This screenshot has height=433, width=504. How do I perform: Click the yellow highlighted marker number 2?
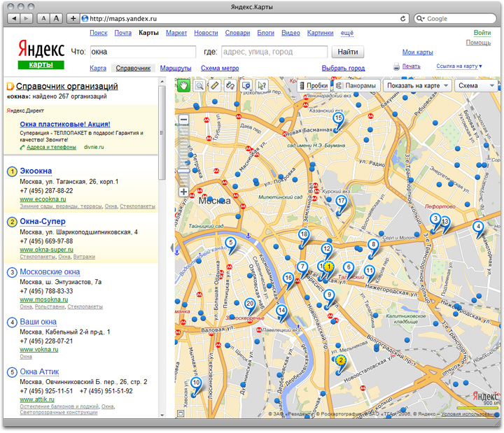[340, 361]
